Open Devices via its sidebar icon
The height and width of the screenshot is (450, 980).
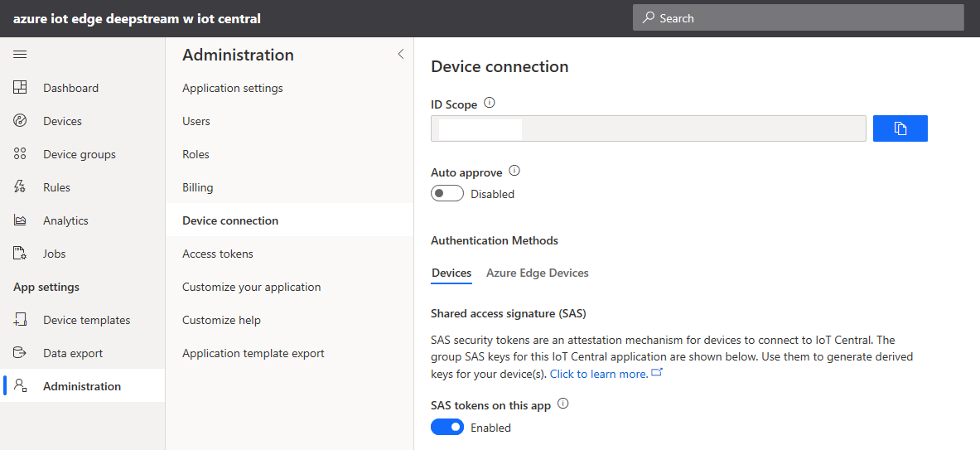[21, 121]
